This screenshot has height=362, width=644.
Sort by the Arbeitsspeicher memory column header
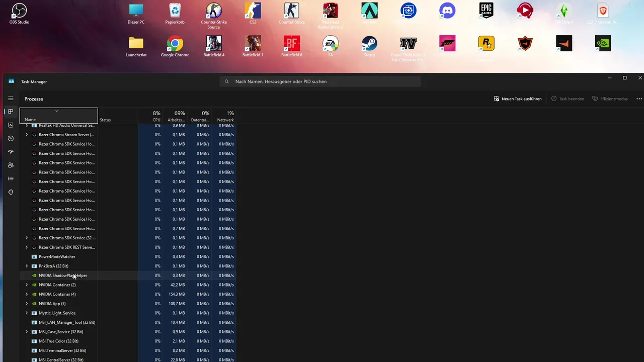coord(175,116)
